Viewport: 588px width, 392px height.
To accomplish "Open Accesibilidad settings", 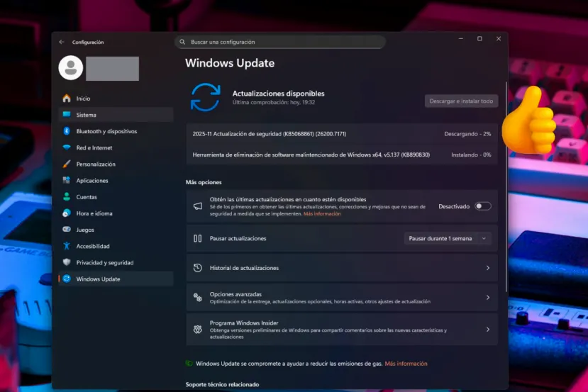I will tap(116, 246).
